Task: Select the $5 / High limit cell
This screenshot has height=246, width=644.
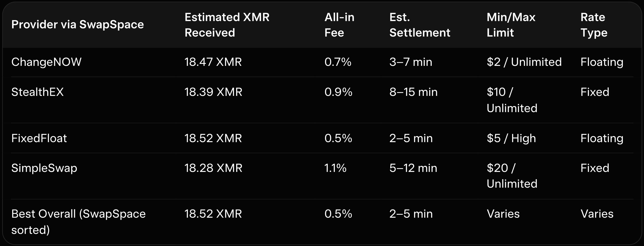Action: click(511, 138)
